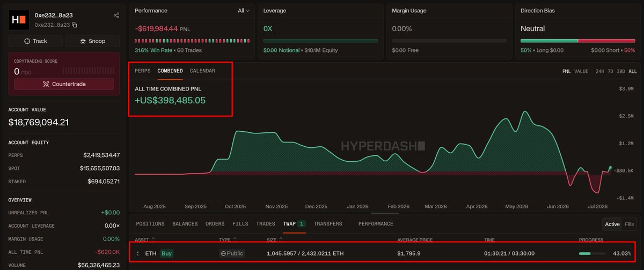This screenshot has width=644, height=270.
Task: Click the spy icon in the Snoop button
Action: pyautogui.click(x=84, y=41)
